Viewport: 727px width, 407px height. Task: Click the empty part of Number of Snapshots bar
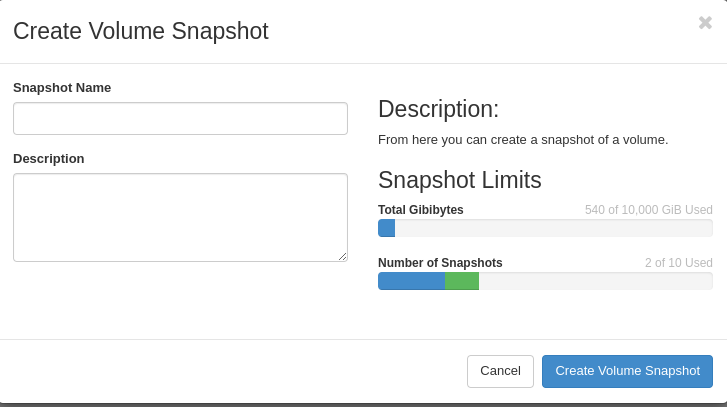coord(595,281)
